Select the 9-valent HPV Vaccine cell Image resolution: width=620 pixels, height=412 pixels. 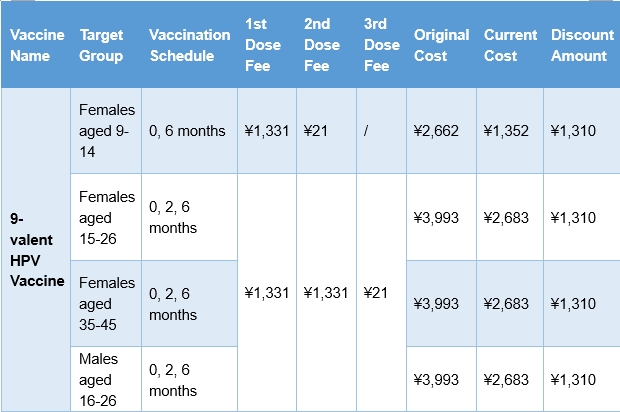click(37, 248)
